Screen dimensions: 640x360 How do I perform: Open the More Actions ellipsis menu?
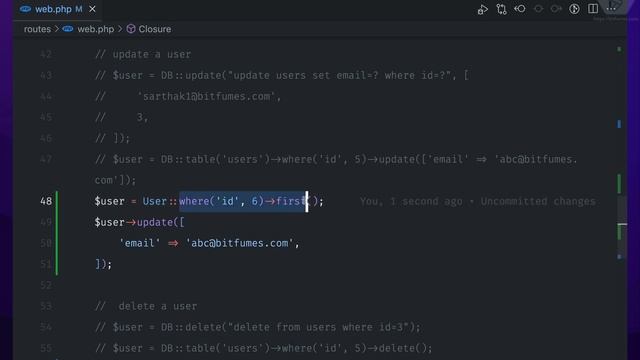(611, 9)
